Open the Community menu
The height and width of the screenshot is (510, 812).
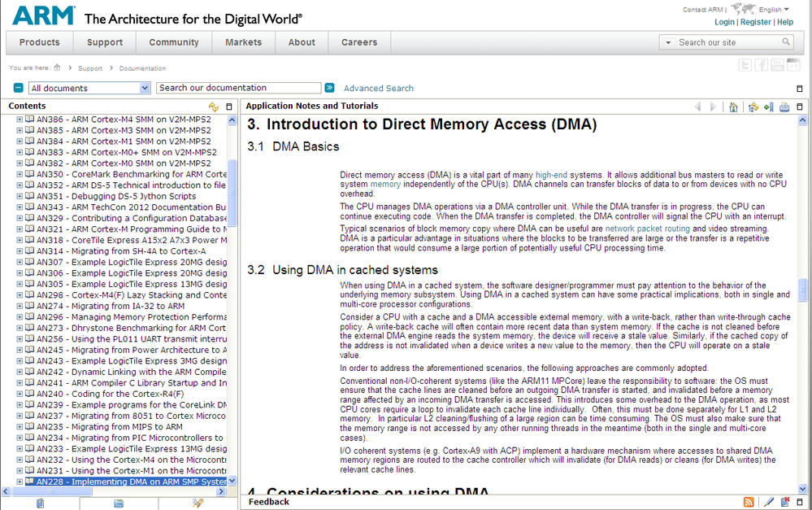click(174, 42)
